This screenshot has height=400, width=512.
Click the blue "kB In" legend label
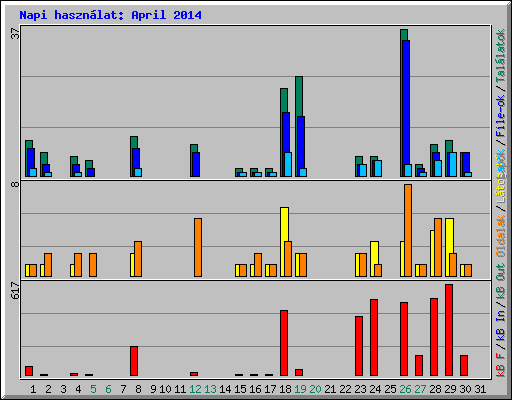(500, 325)
